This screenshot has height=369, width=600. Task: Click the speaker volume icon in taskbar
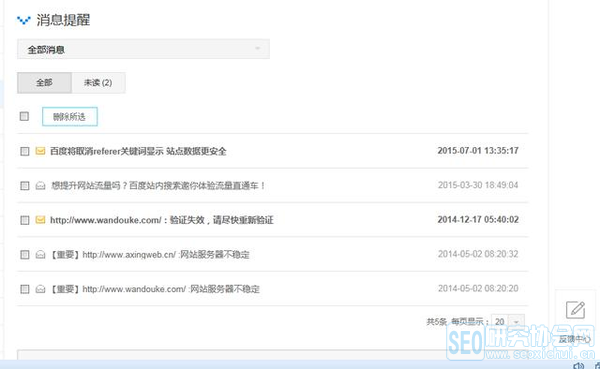[579, 366]
